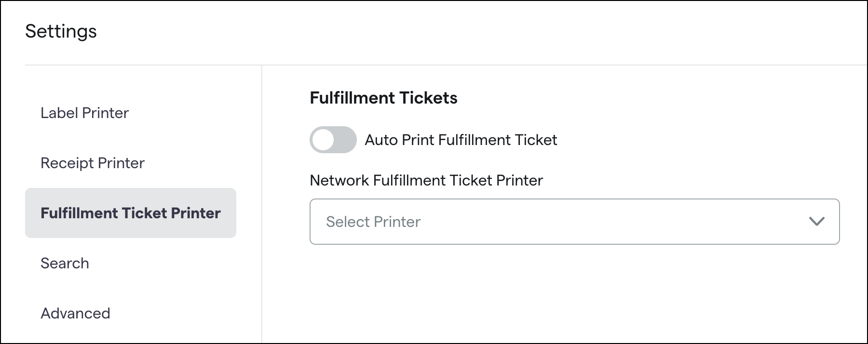Click the Select Printer placeholder text
The height and width of the screenshot is (344, 868).
click(373, 222)
